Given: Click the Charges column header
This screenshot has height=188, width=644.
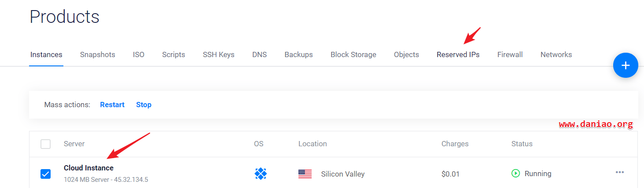Looking at the screenshot, I should pos(455,144).
